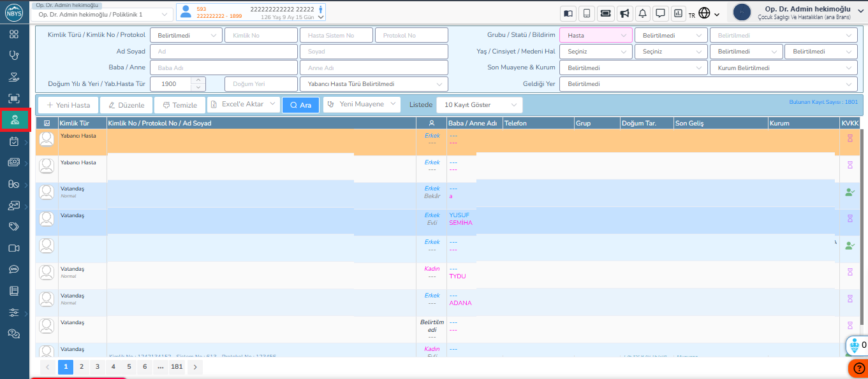Open the barcode scanner sidebar icon
This screenshot has height=379, width=868.
pyautogui.click(x=14, y=99)
